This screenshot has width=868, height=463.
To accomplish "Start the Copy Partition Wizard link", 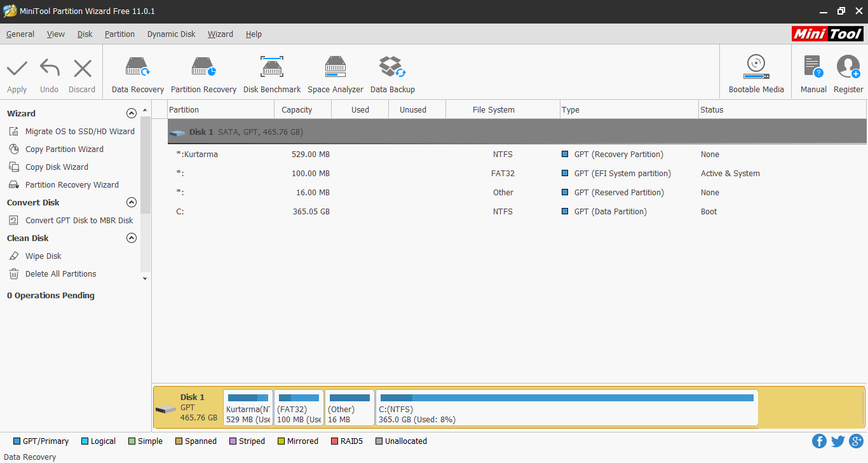I will point(64,149).
